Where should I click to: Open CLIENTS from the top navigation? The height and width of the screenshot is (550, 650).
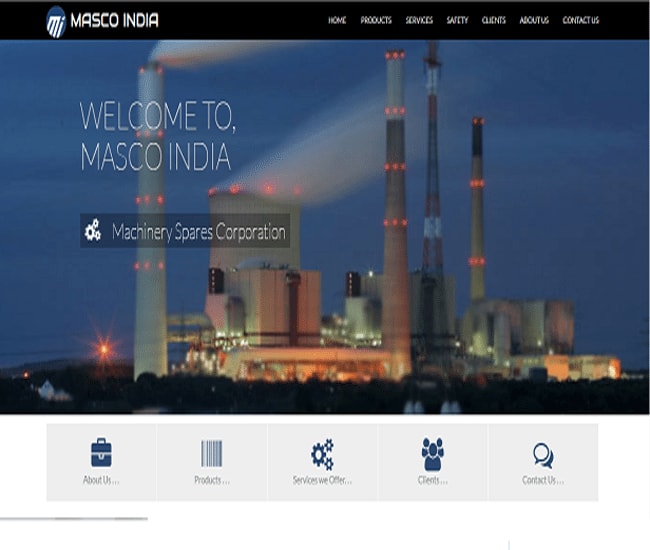coord(494,20)
